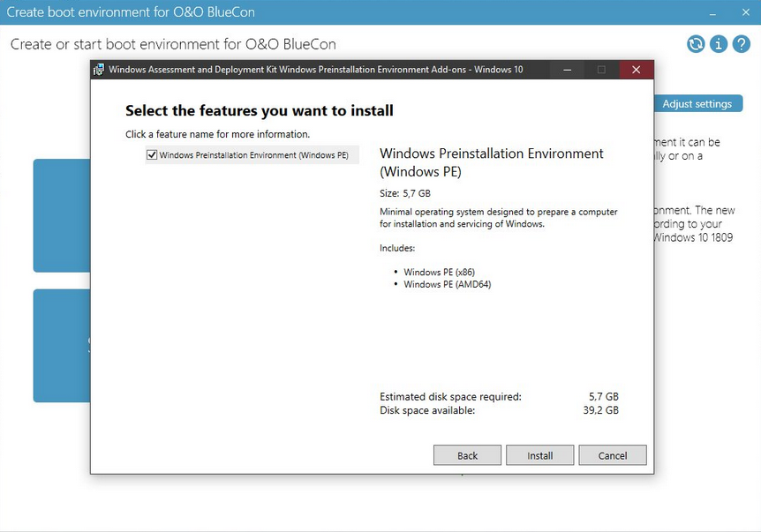Click 'Click a feature name for more information.' text
The image size is (761, 532).
pos(217,134)
